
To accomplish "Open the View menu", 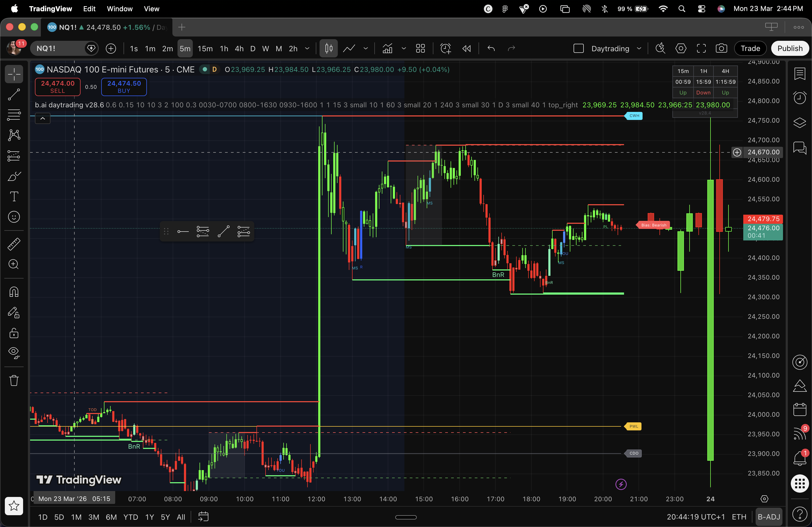I will (x=151, y=9).
